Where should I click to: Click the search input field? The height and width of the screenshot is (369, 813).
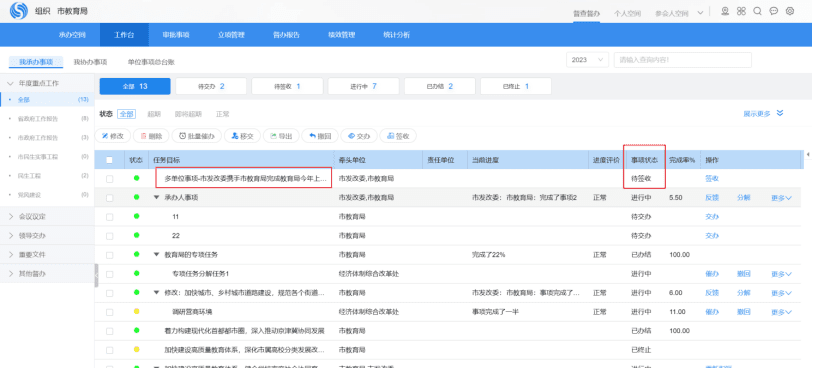click(682, 60)
